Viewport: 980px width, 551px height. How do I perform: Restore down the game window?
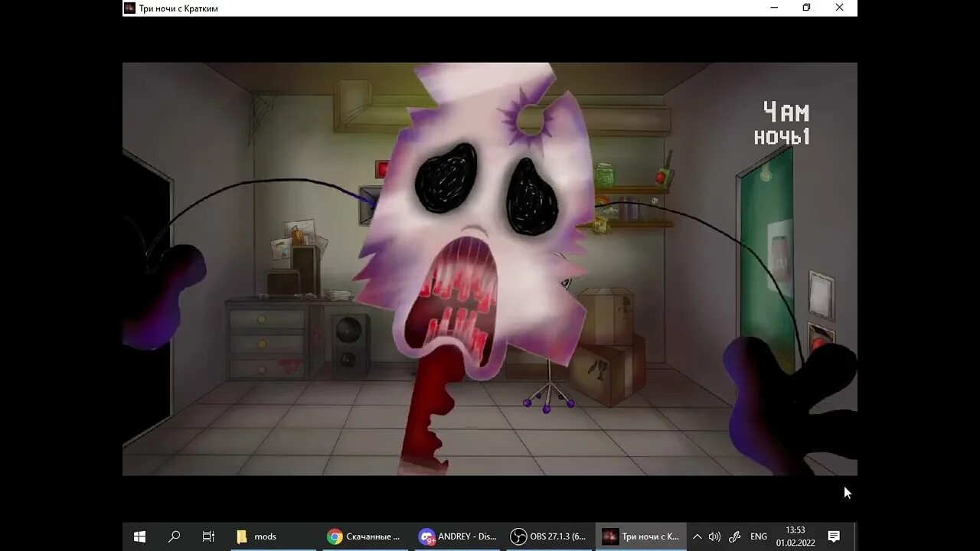806,8
